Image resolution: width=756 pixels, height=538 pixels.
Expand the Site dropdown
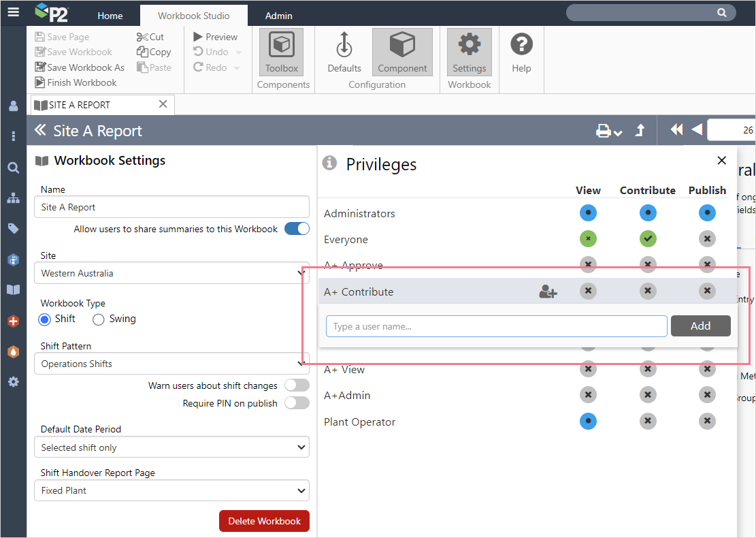click(x=171, y=273)
